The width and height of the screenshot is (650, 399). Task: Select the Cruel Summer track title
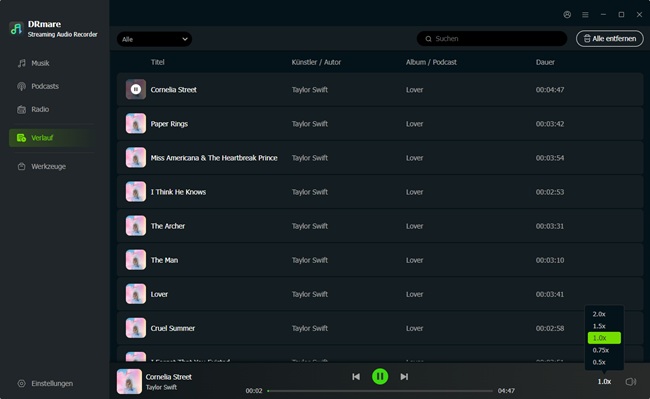point(172,328)
